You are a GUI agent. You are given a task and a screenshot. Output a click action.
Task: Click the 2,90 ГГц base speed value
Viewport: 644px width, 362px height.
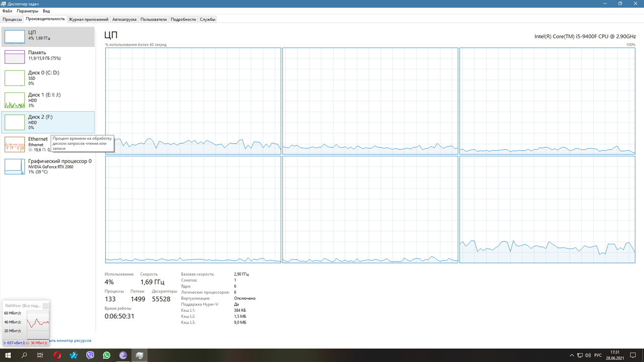point(242,274)
